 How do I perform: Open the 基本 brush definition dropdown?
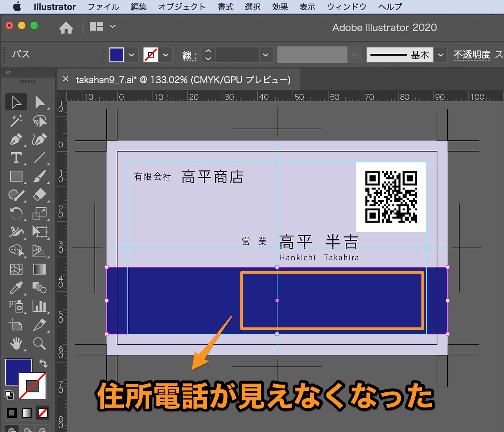coord(440,55)
